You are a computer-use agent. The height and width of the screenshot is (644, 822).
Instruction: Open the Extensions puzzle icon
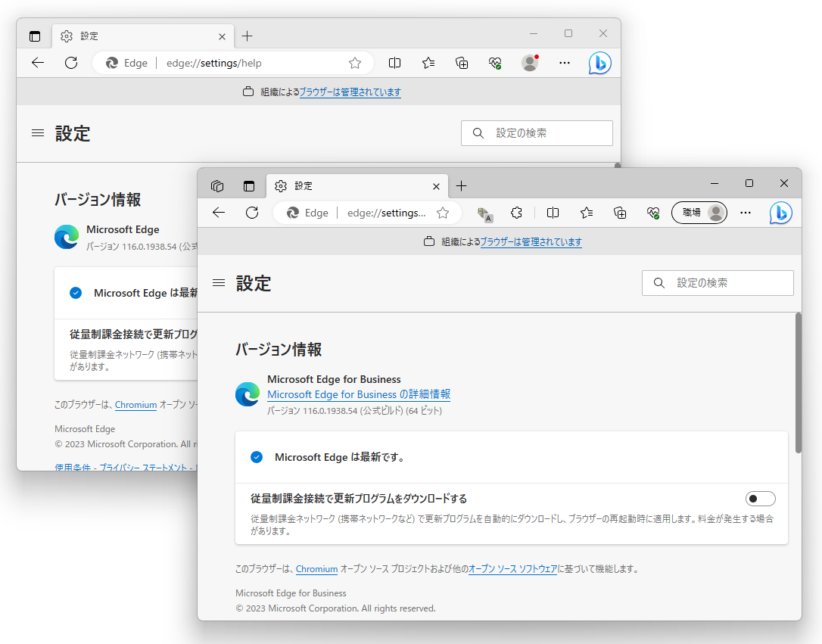[516, 213]
